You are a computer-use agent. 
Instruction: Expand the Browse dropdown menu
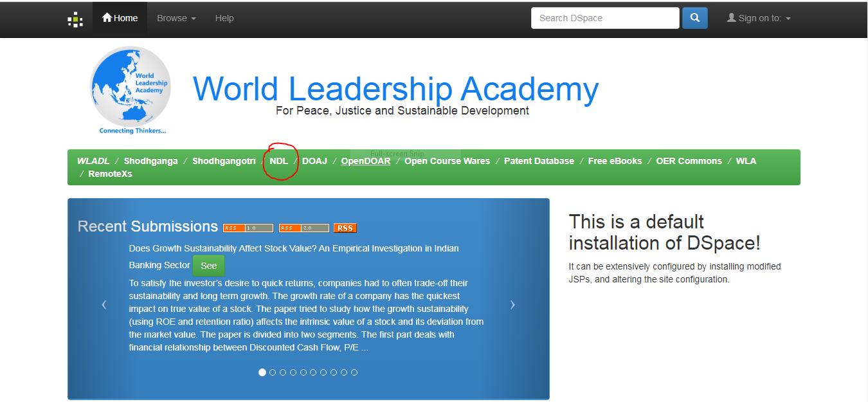click(x=176, y=18)
